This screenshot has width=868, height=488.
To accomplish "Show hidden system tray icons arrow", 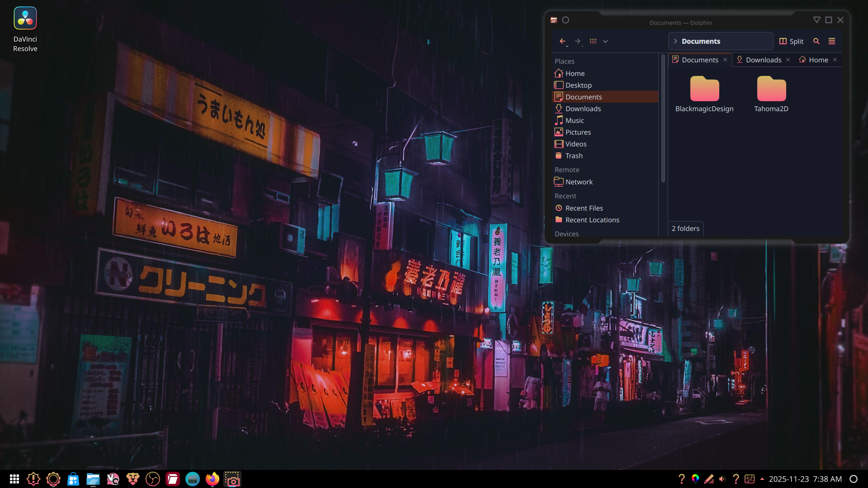I will tap(762, 479).
